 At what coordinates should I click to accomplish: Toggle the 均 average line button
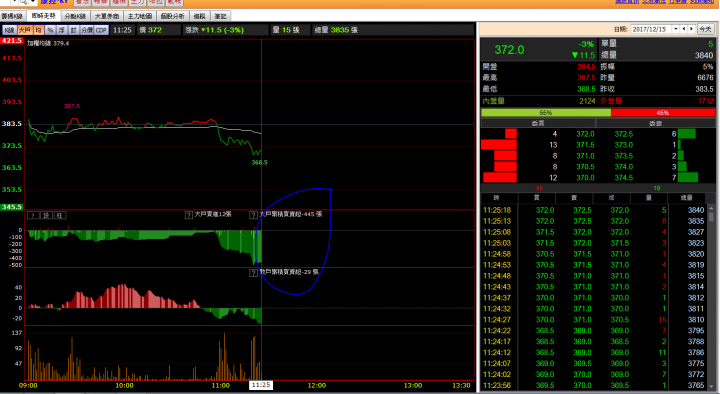pyautogui.click(x=38, y=30)
